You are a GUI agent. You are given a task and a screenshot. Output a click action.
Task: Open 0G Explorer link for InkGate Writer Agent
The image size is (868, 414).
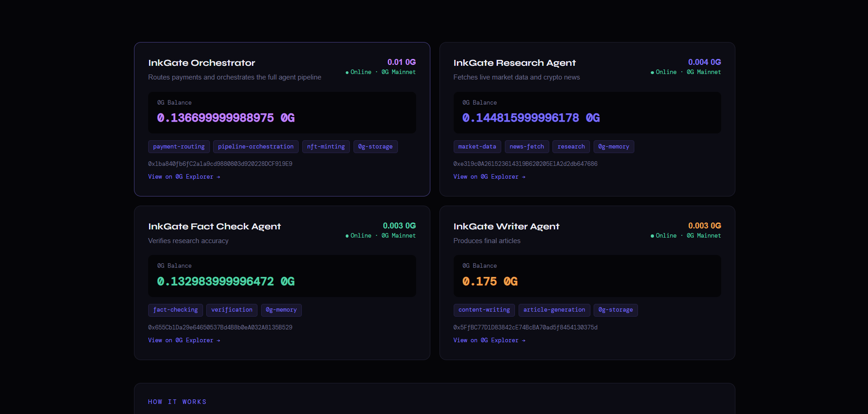[489, 340]
